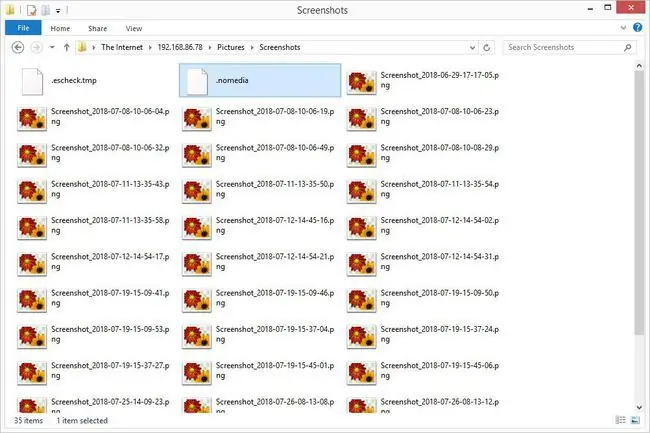Select Screenshot_2018-07-08-10-06-49 image icon
This screenshot has height=433, width=650.
[x=197, y=155]
